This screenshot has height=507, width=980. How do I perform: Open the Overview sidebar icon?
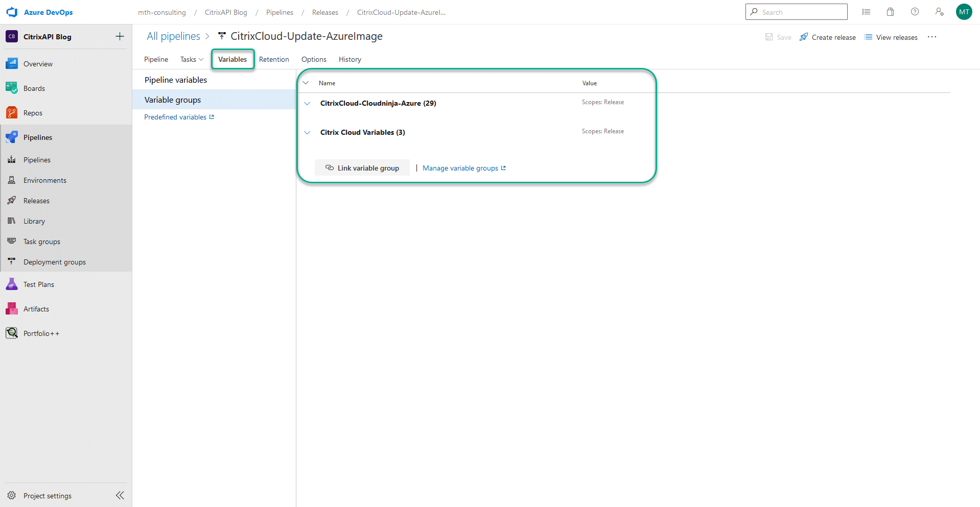click(x=12, y=64)
